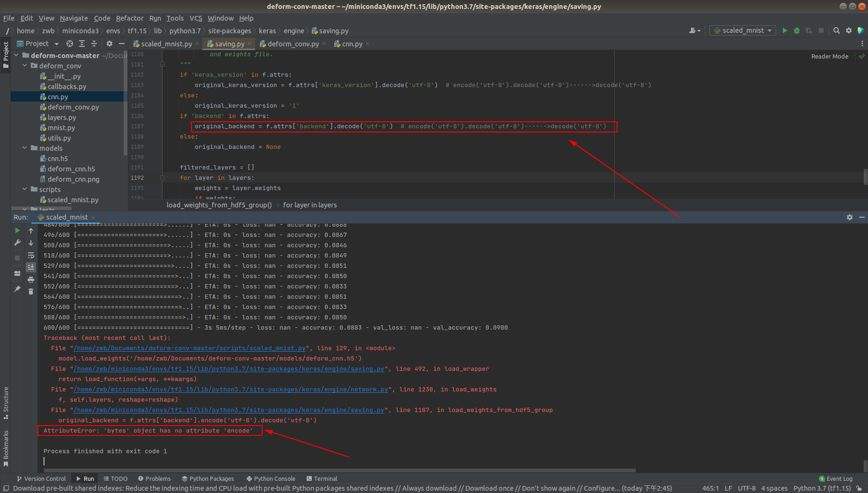Hide the Project panel with minus icon
The height and width of the screenshot is (493, 868).
122,44
